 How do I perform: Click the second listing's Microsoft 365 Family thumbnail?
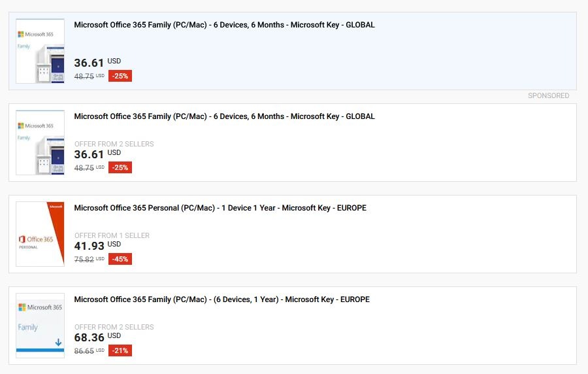(40, 143)
